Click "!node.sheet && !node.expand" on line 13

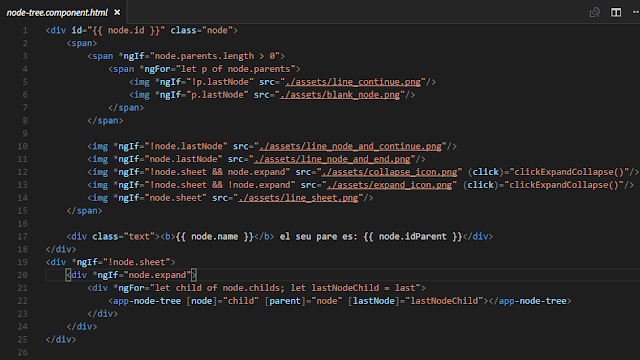(x=220, y=185)
